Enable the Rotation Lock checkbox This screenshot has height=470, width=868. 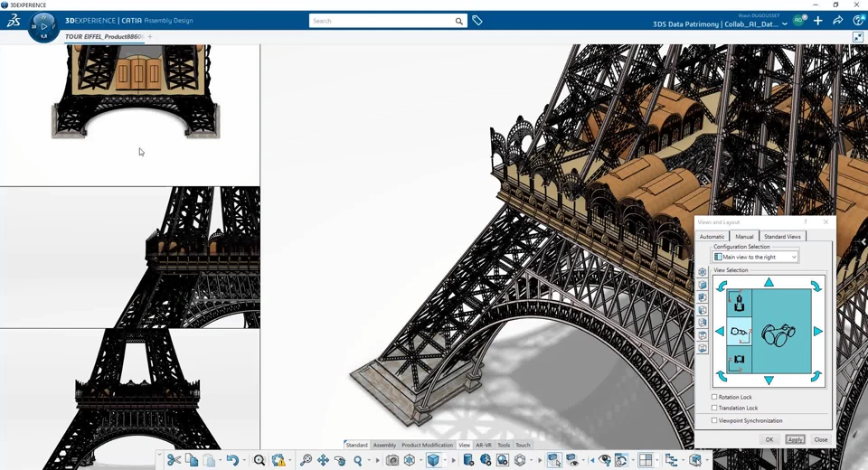tap(714, 397)
